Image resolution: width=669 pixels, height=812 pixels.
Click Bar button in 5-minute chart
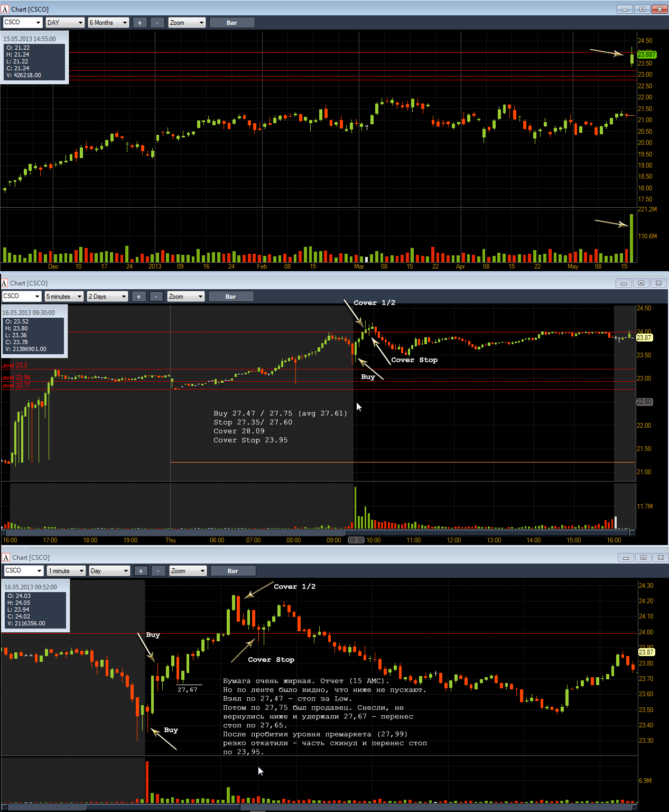tap(231, 296)
